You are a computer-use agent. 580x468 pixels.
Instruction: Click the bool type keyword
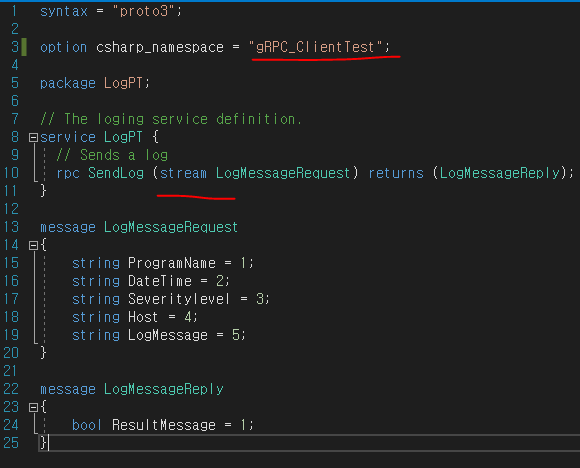click(87, 425)
